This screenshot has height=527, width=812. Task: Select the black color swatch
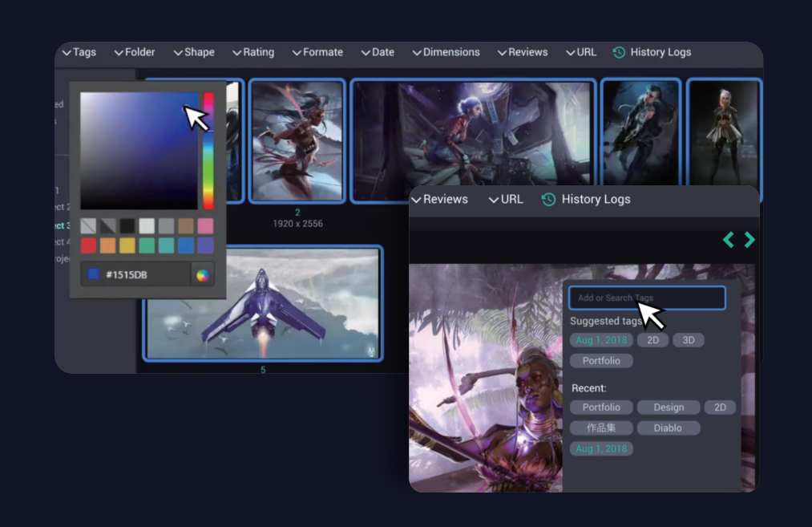(127, 226)
